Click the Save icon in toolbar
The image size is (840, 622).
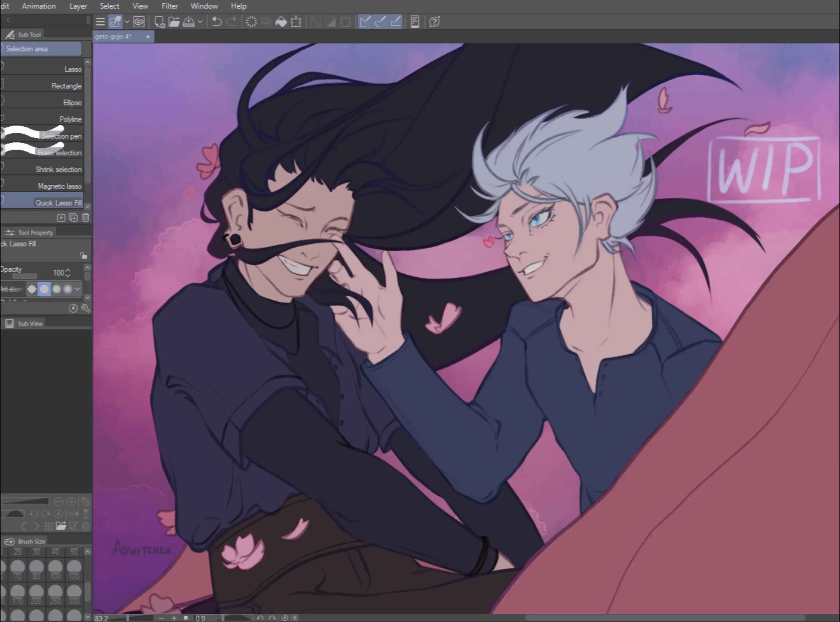189,22
